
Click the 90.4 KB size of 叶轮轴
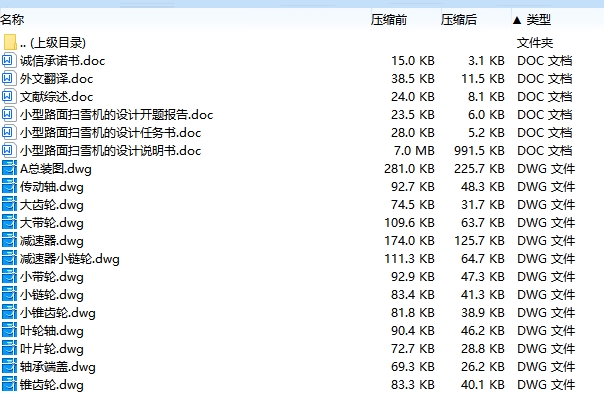[x=413, y=330]
